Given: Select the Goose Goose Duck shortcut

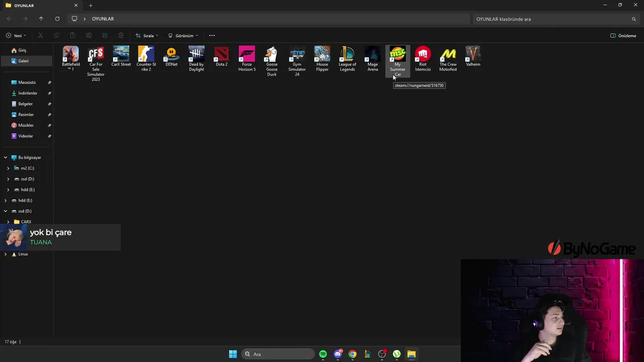Looking at the screenshot, I should [x=272, y=61].
